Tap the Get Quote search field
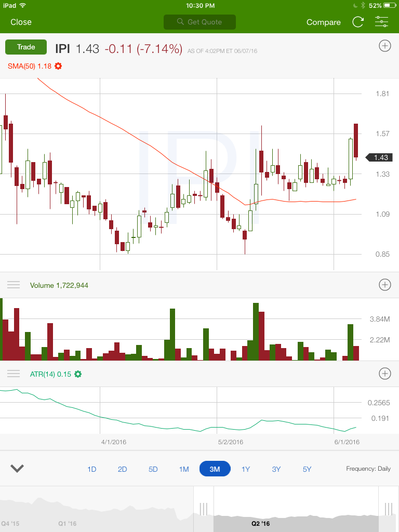 click(199, 22)
